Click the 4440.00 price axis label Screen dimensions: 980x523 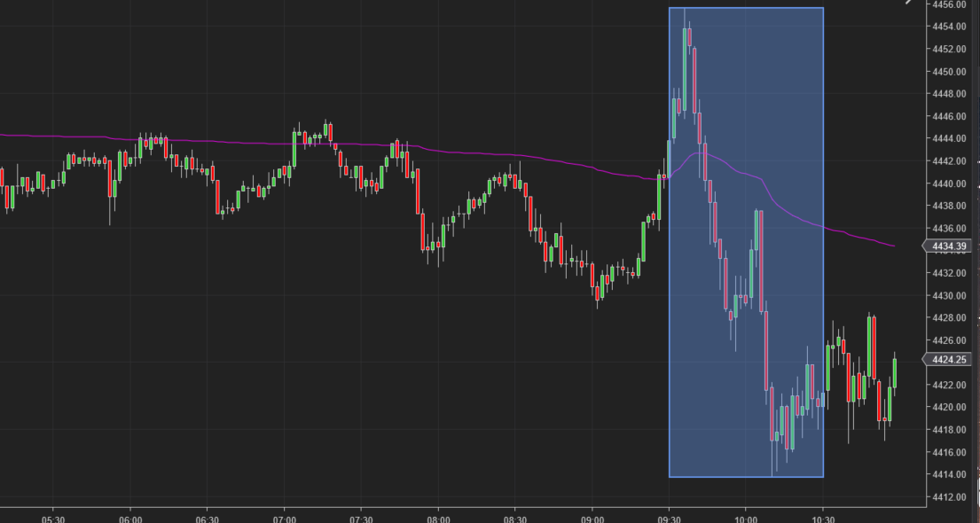pyautogui.click(x=949, y=183)
